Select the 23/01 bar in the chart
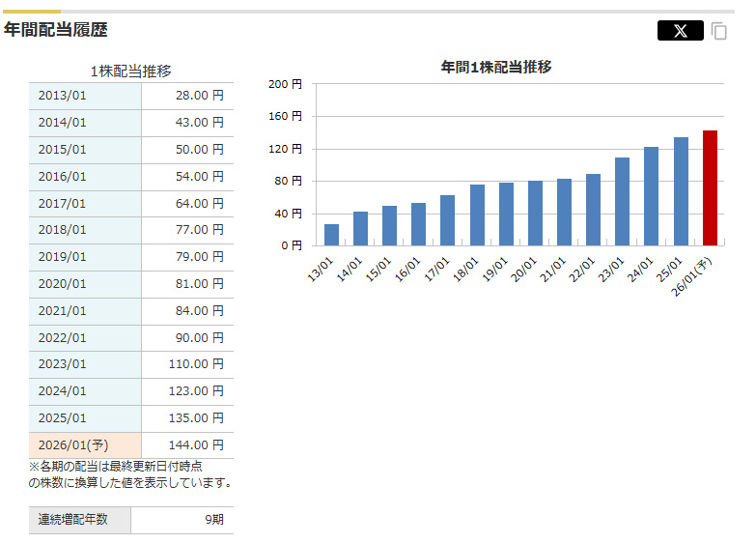Screen dimensions: 756x544 pyautogui.click(x=622, y=201)
